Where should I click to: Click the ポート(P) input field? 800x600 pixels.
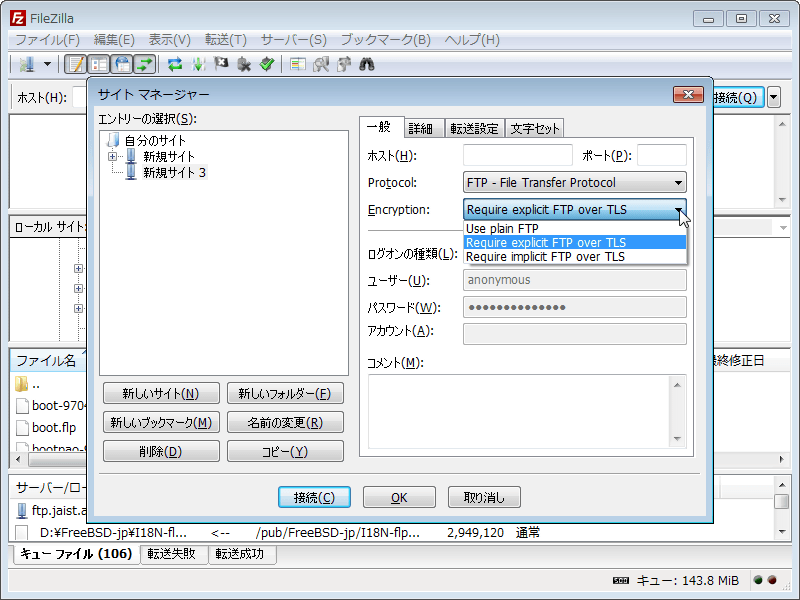[x=661, y=155]
